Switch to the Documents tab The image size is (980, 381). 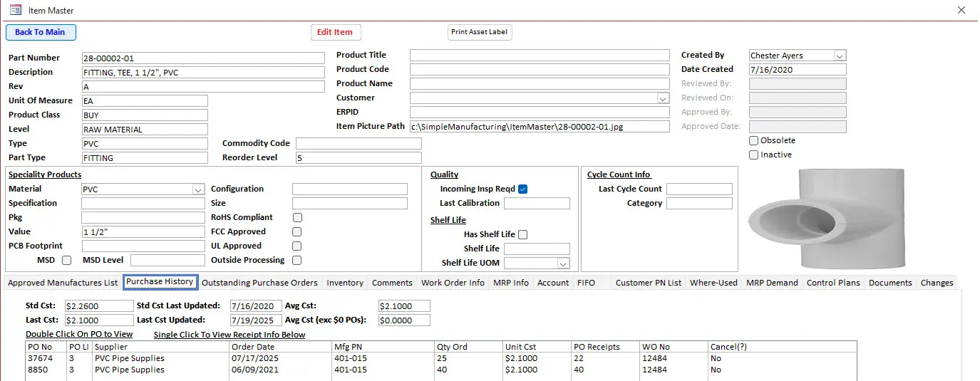[890, 283]
